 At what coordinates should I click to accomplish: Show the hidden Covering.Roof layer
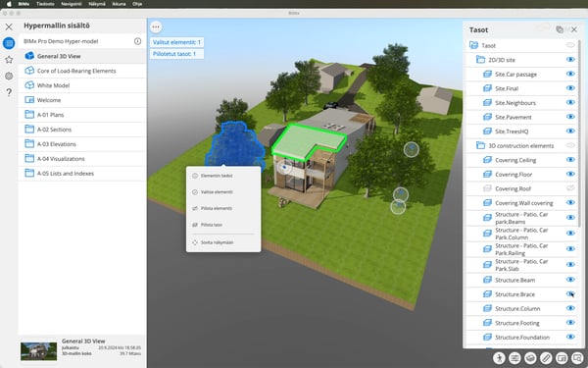[x=570, y=188]
